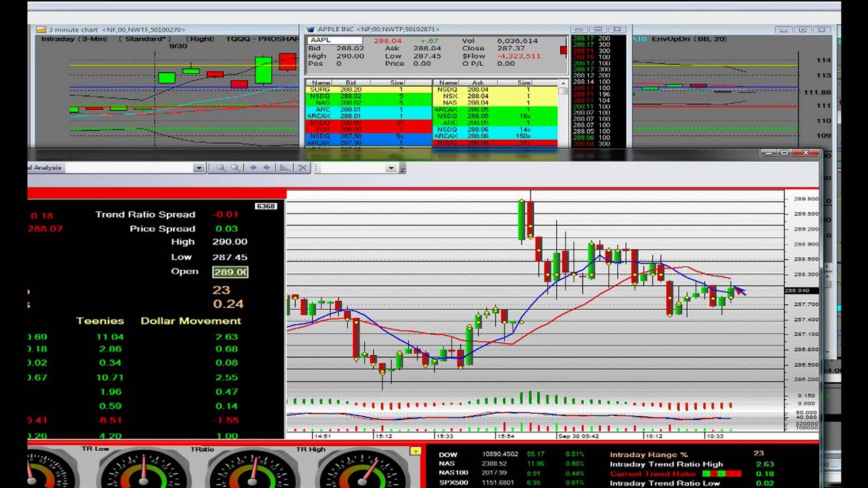
Task: Click the 3 minute chart window icon
Action: tap(41, 29)
